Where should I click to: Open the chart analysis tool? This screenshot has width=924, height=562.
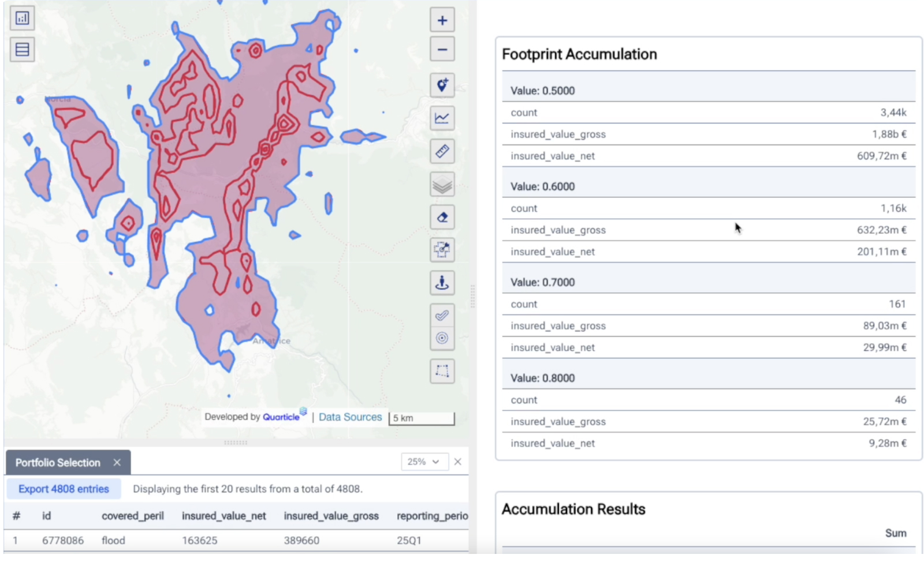point(442,117)
